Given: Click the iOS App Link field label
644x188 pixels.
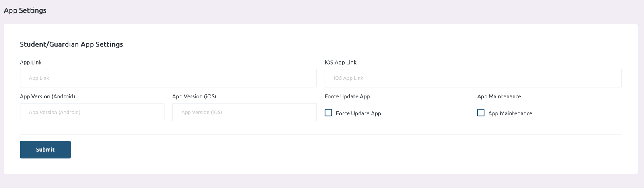Looking at the screenshot, I should (x=341, y=63).
